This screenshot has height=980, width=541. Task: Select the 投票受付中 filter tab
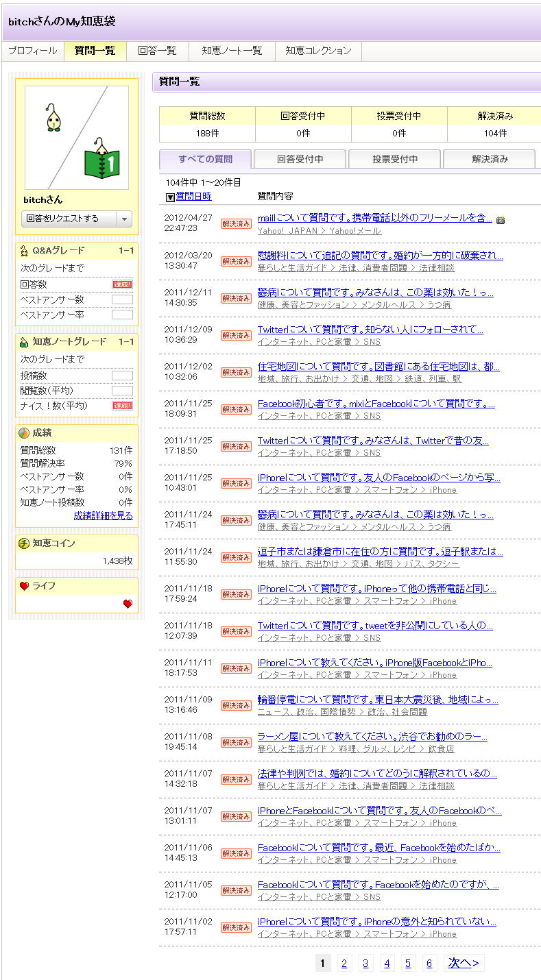pyautogui.click(x=394, y=159)
